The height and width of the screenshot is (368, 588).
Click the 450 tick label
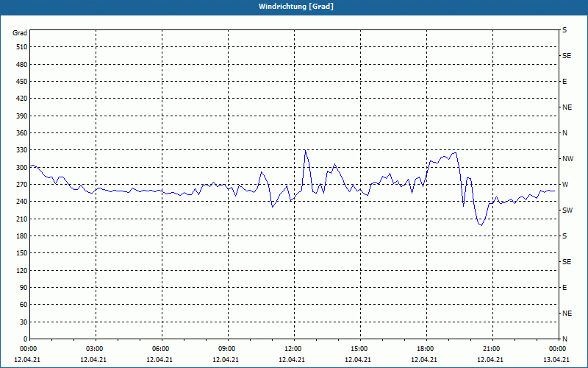click(22, 82)
